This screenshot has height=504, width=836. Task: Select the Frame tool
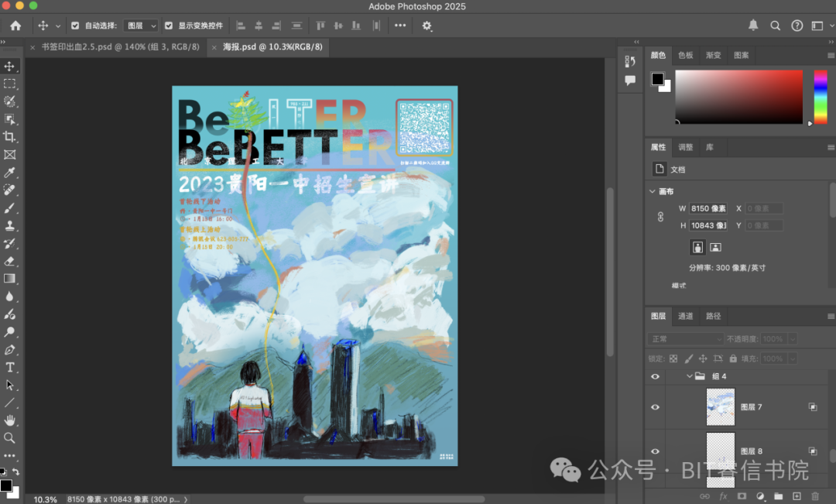pos(9,155)
